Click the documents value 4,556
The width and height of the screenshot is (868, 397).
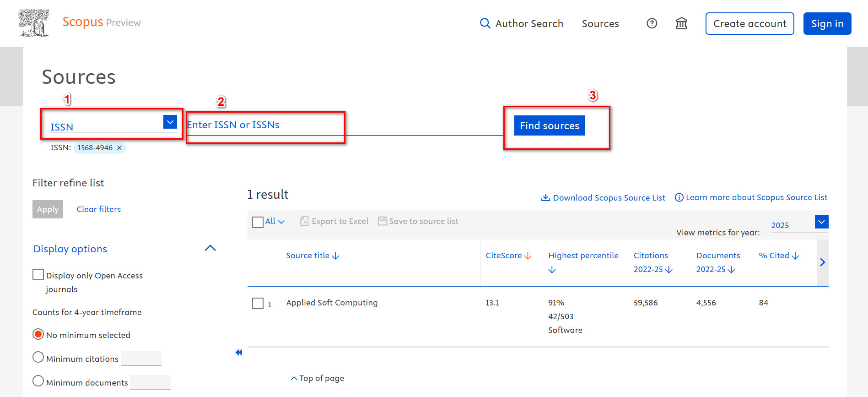[706, 303]
